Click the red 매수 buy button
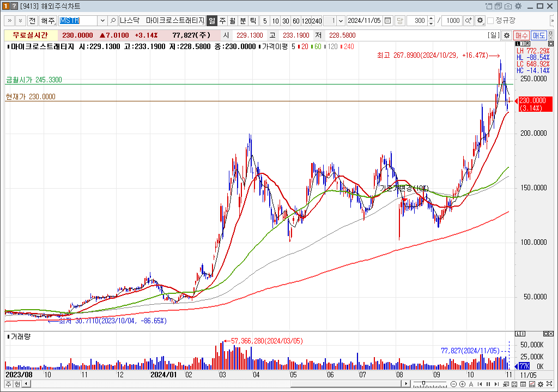This screenshot has height=392, width=558. pos(521,35)
